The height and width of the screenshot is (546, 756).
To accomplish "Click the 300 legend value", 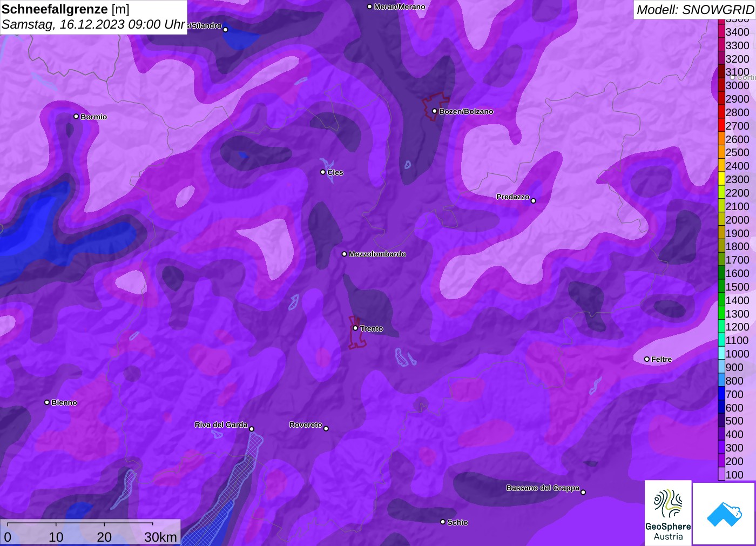I will click(x=734, y=448).
